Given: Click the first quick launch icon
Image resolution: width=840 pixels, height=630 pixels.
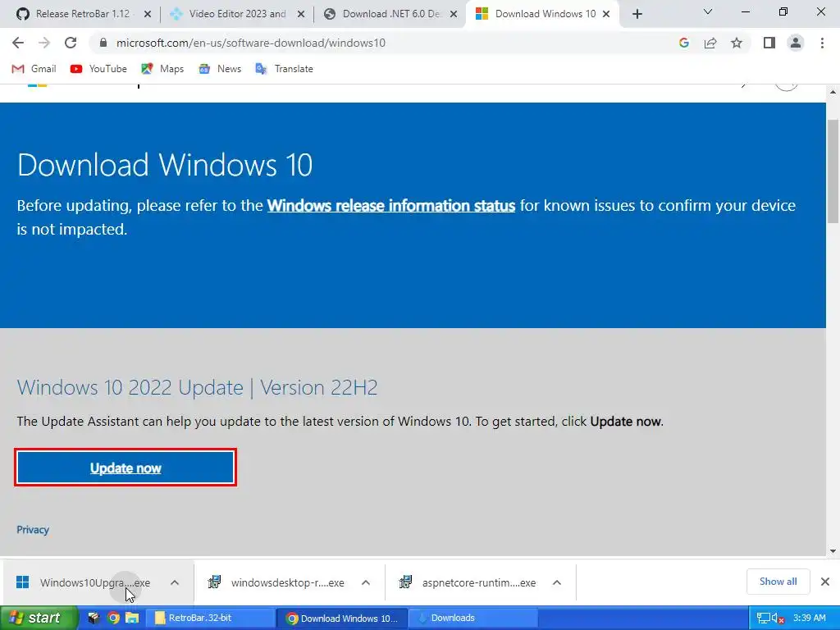Looking at the screenshot, I should point(94,619).
